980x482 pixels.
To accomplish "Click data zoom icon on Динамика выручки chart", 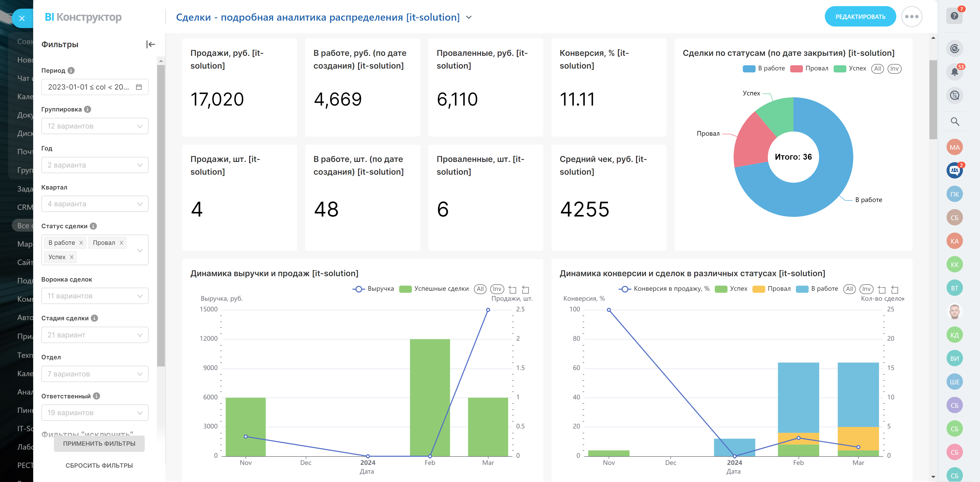I will (x=512, y=289).
